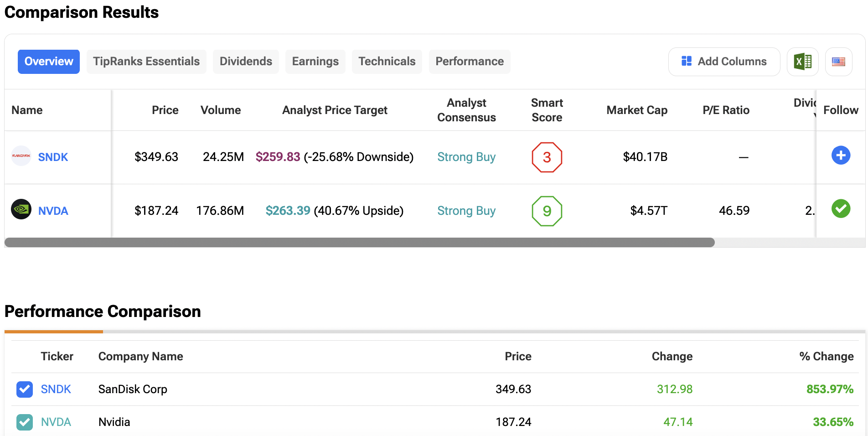Click the horizontal table scrollbar
Screen dimensions: 868x436
point(359,243)
